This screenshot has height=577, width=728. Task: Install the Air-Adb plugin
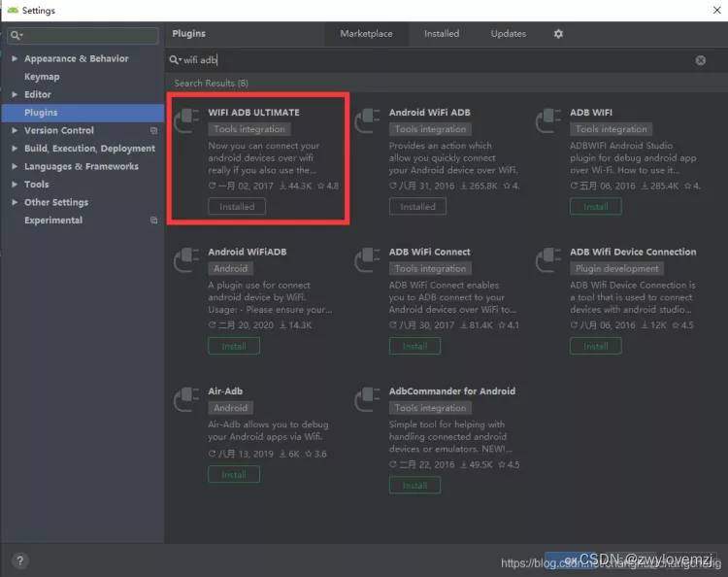(x=234, y=474)
